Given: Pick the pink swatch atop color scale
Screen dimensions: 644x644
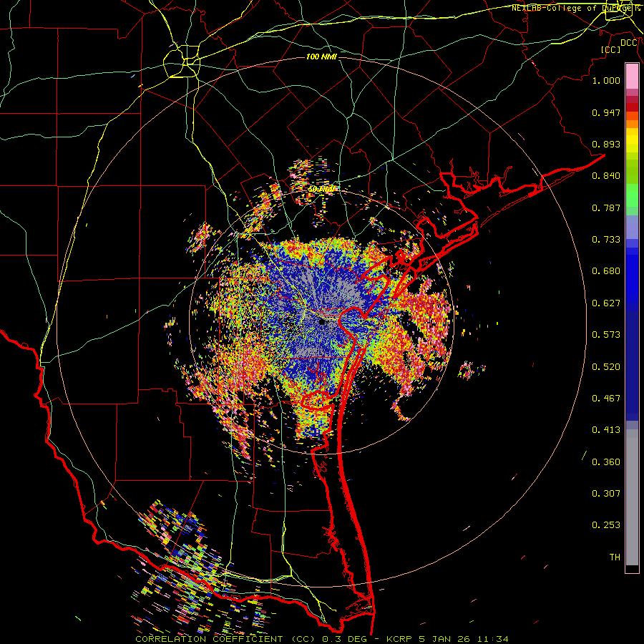Looking at the screenshot, I should coord(632,77).
